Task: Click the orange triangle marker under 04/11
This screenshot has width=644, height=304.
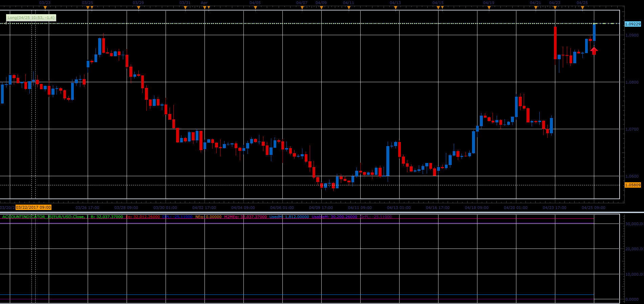Action: (349, 8)
